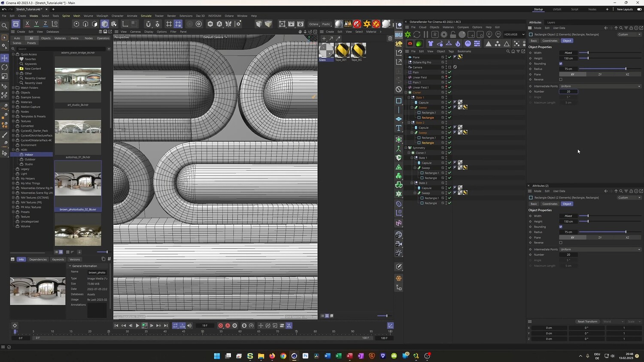Open Intermediate Points dropdown in lower Attributes (2)

point(600,249)
